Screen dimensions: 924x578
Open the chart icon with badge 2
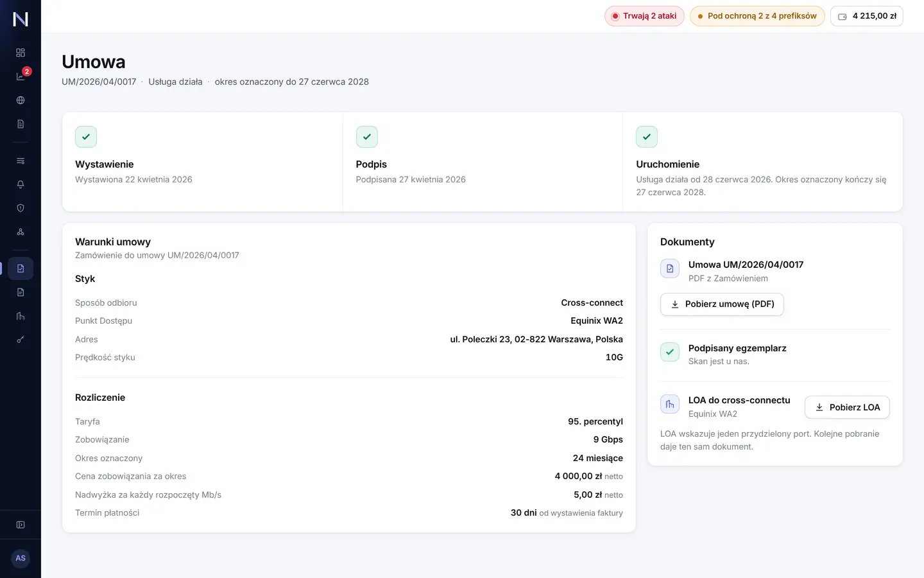pos(21,76)
